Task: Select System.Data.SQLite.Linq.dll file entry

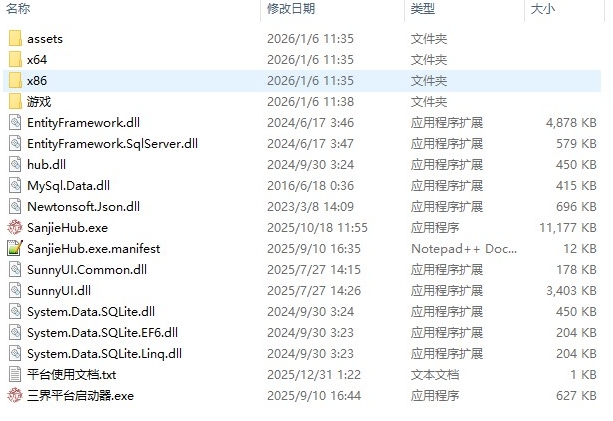Action: click(104, 354)
